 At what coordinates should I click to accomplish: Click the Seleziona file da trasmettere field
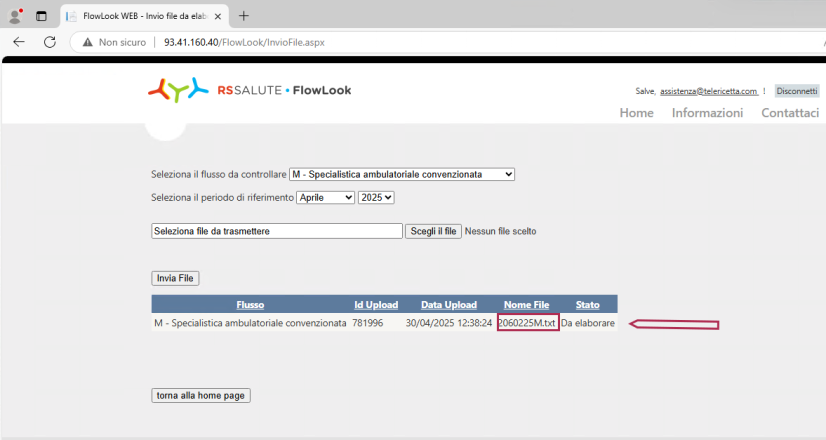pyautogui.click(x=276, y=231)
